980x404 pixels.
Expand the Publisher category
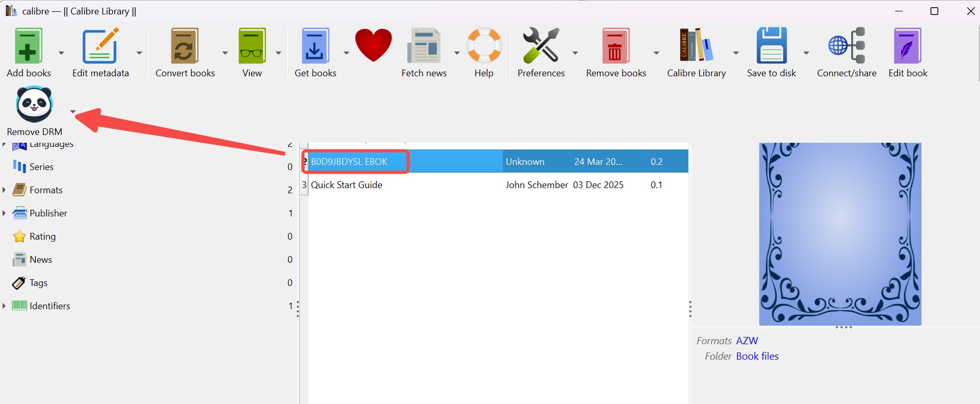pos(4,213)
